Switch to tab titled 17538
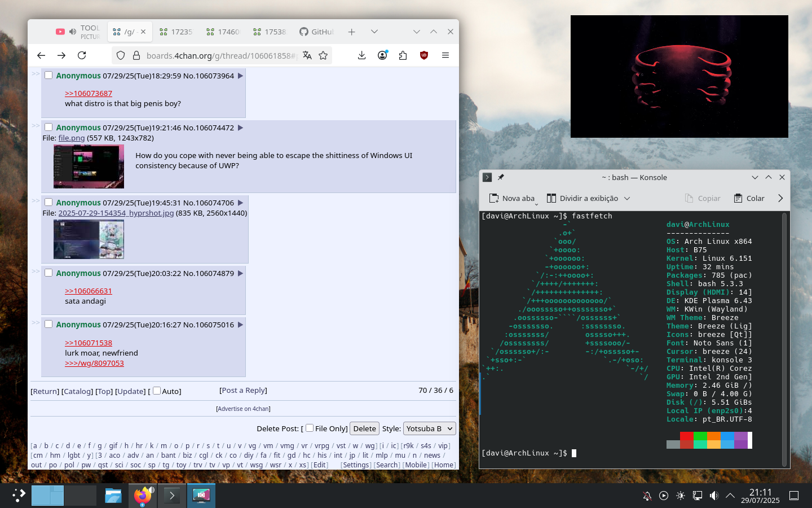 (x=269, y=32)
